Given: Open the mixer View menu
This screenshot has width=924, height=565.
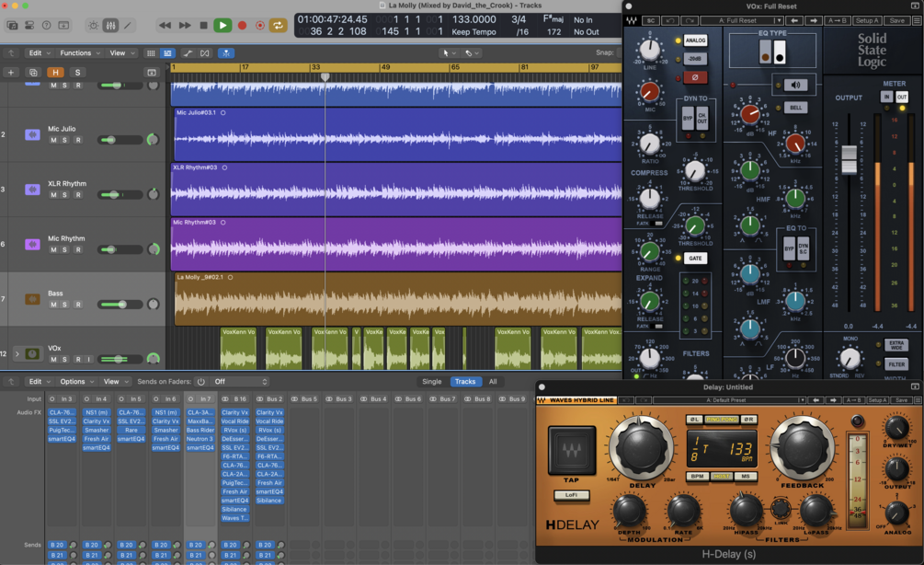Looking at the screenshot, I should point(115,382).
